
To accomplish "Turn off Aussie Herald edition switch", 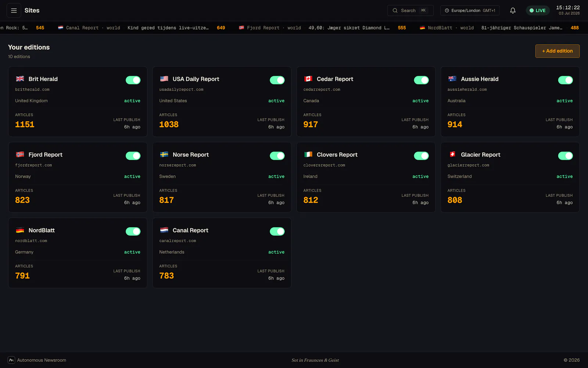I will tap(565, 80).
